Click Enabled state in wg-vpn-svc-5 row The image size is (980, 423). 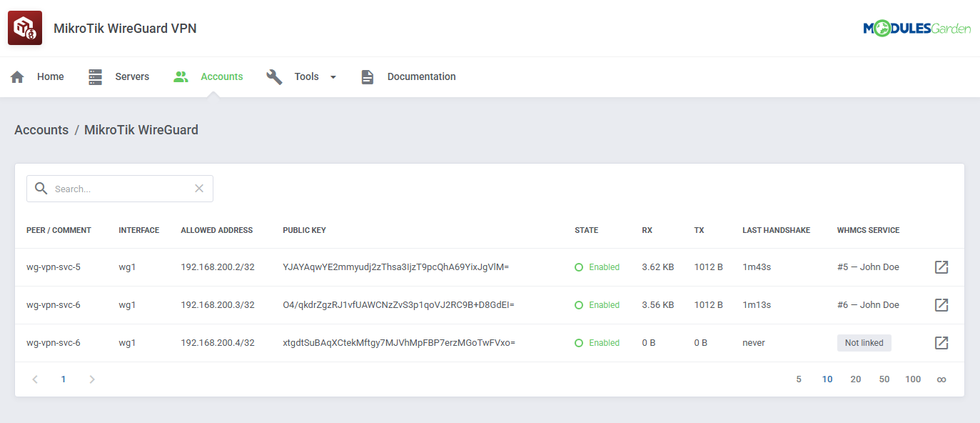point(597,267)
